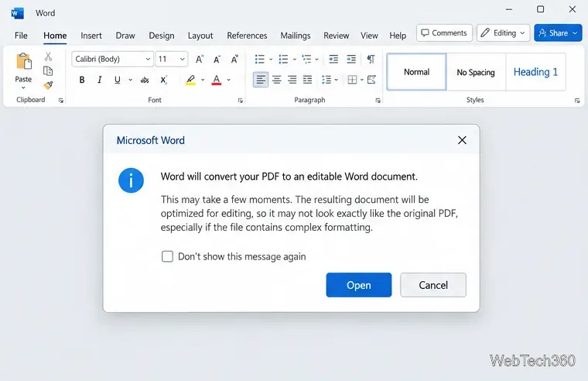Open Styles pane dialog launcher
This screenshot has width=588, height=381.
pos(577,101)
